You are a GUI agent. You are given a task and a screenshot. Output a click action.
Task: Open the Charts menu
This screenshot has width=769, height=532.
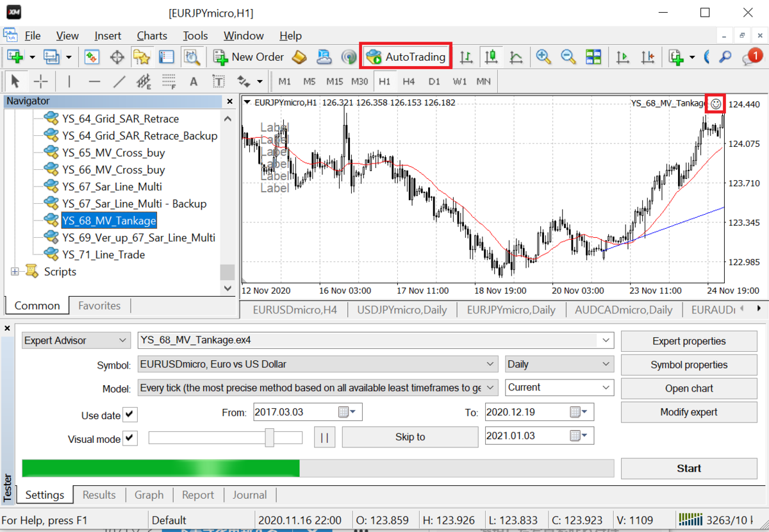point(152,36)
